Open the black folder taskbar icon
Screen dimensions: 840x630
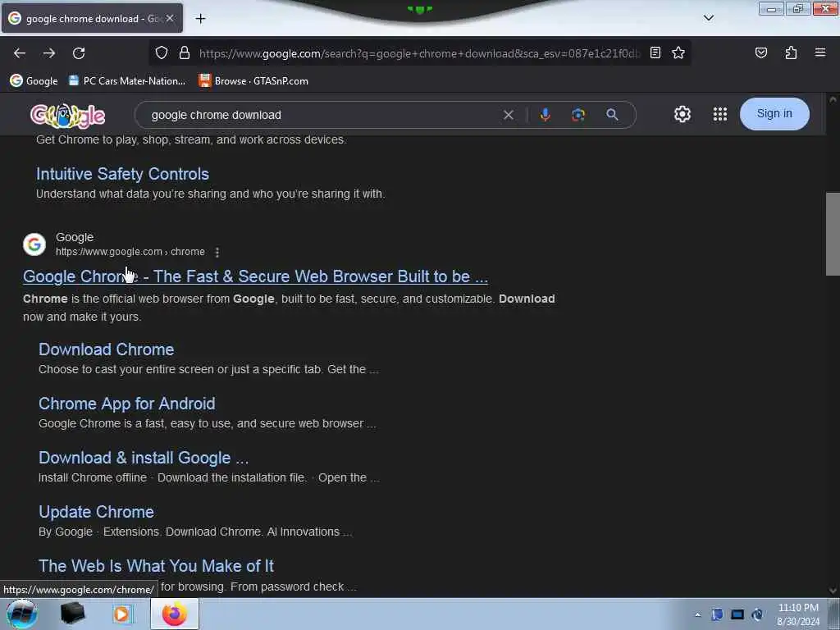(72, 614)
